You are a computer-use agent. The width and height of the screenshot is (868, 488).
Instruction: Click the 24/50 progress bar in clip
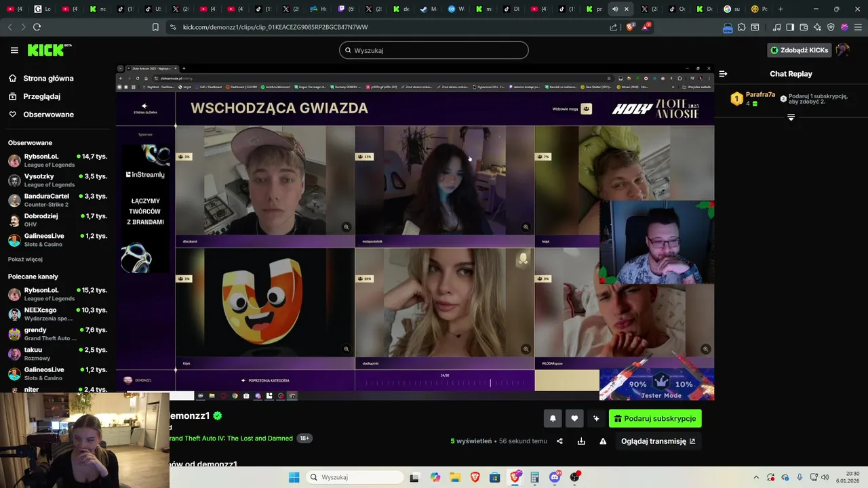[x=444, y=382]
